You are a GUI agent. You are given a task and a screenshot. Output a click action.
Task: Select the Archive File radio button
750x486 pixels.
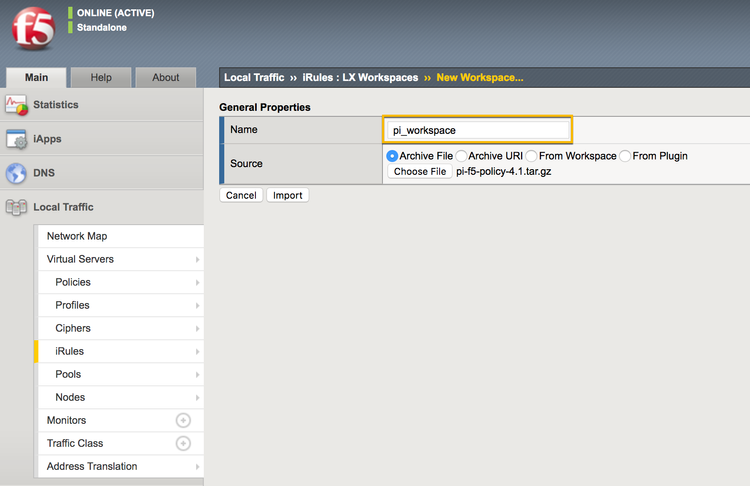392,156
